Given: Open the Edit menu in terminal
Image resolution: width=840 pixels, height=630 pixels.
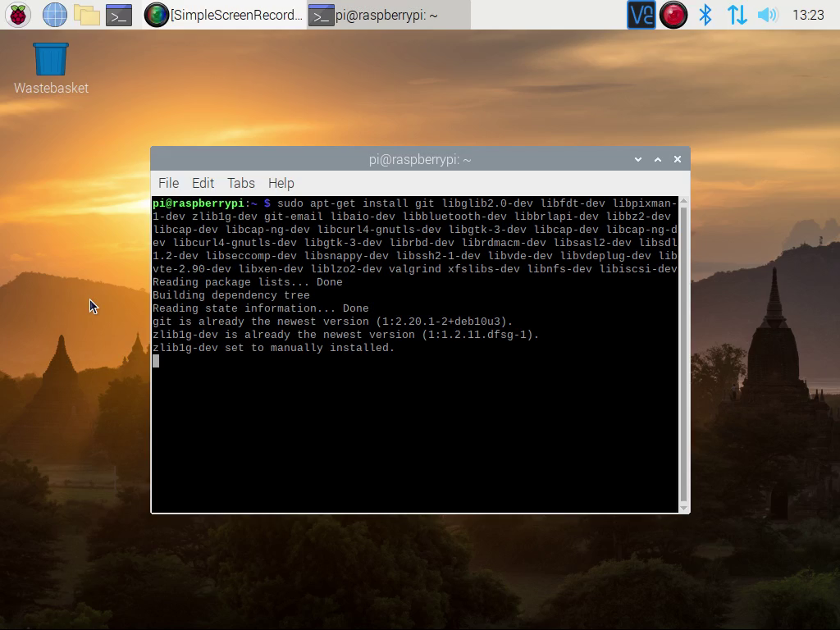Looking at the screenshot, I should click(x=203, y=183).
